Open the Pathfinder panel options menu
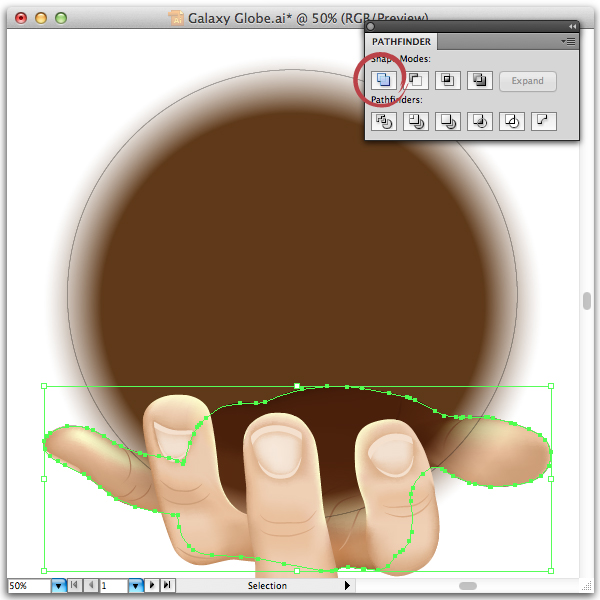 [569, 41]
